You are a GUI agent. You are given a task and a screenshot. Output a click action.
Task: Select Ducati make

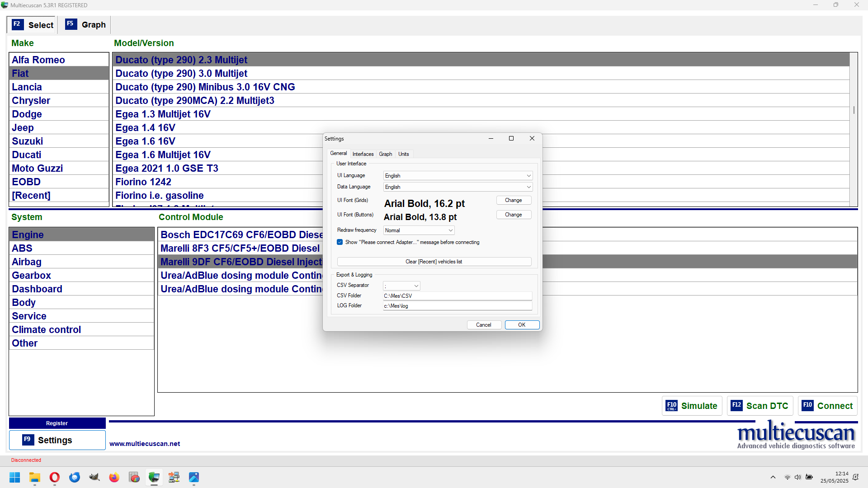click(59, 155)
